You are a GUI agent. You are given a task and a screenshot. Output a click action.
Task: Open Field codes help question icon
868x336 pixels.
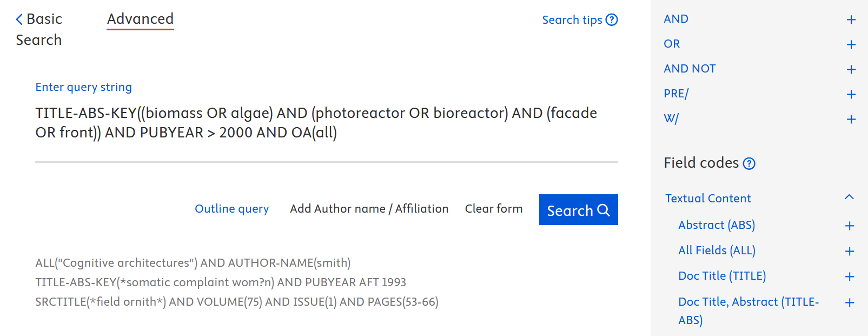[x=749, y=163]
